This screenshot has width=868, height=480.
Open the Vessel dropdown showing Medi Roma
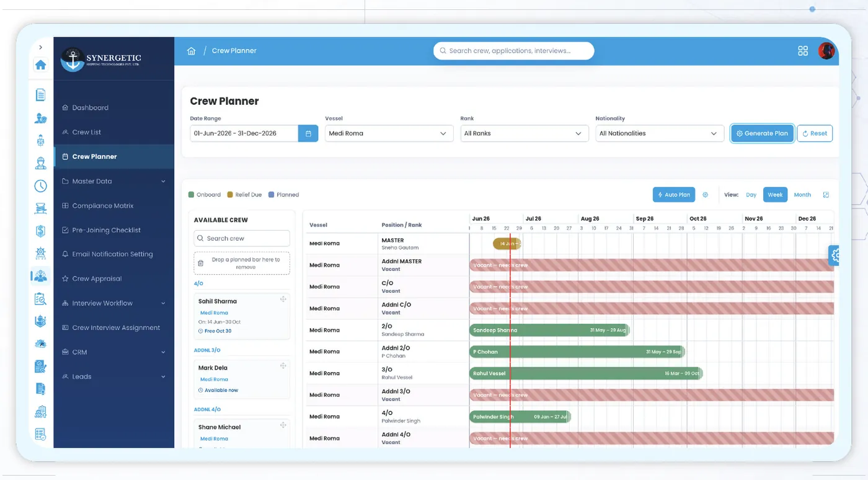pyautogui.click(x=389, y=133)
